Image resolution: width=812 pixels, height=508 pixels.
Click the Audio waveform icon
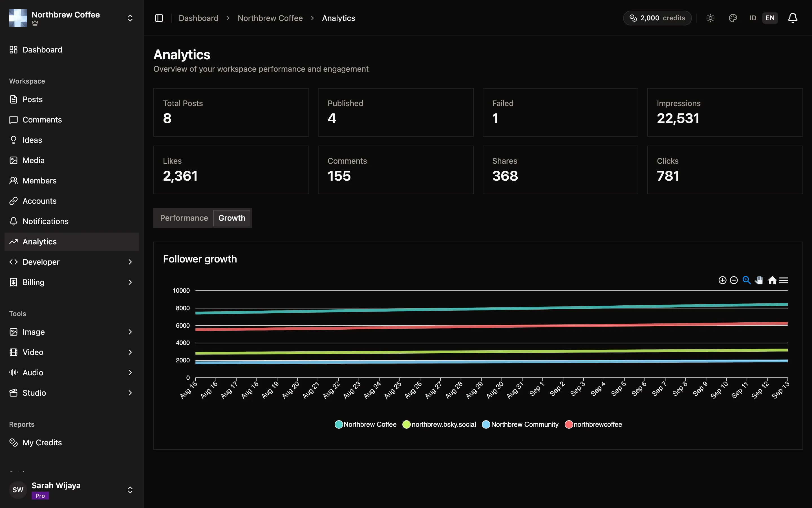coord(14,373)
